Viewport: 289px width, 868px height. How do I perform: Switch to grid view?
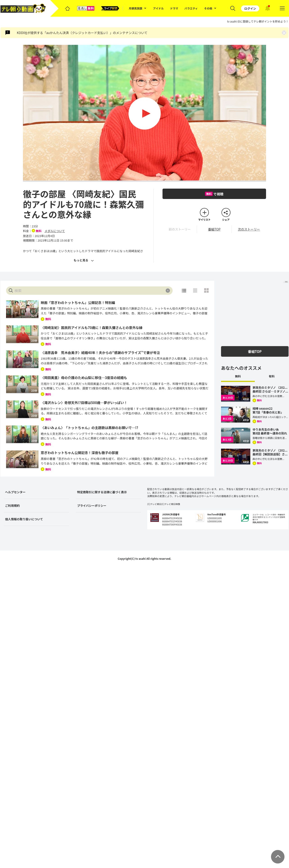(206, 290)
